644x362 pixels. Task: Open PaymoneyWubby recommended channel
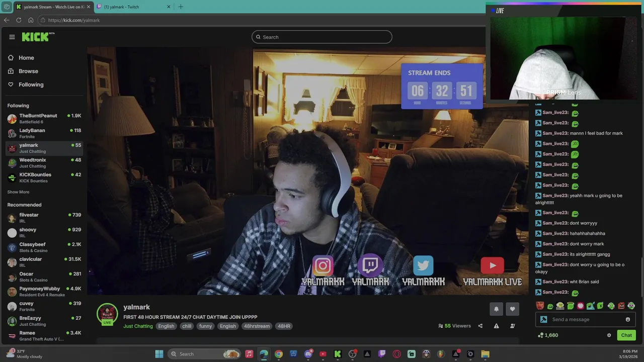point(44,292)
